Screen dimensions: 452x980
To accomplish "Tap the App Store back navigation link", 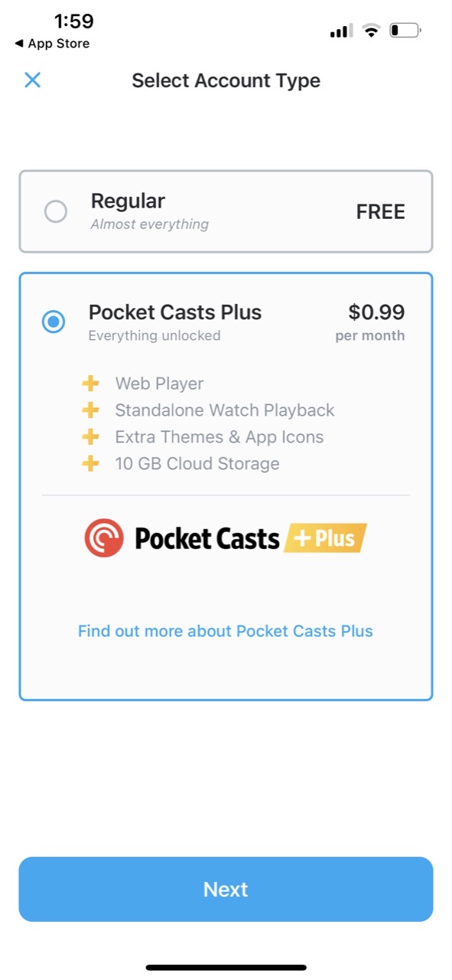I will (50, 44).
